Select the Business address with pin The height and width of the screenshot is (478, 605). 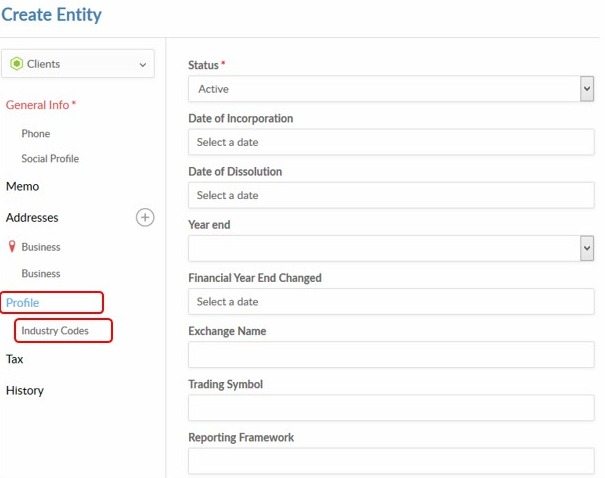pos(41,247)
